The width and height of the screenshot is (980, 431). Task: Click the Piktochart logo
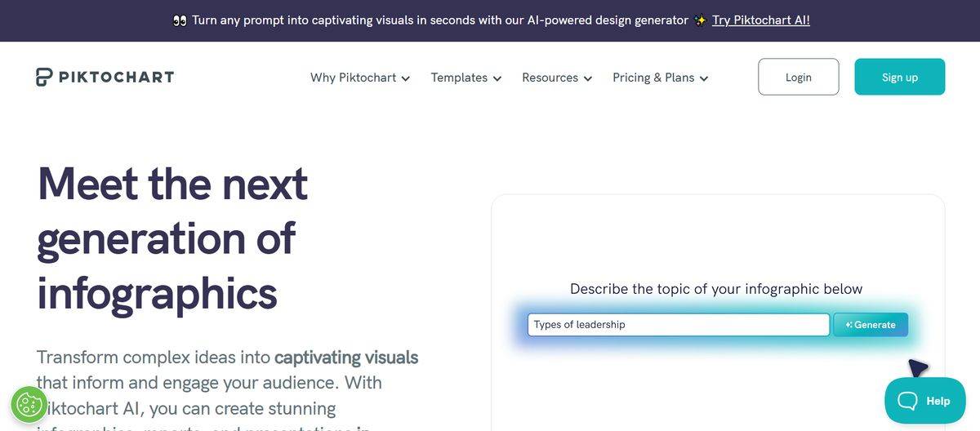[105, 77]
